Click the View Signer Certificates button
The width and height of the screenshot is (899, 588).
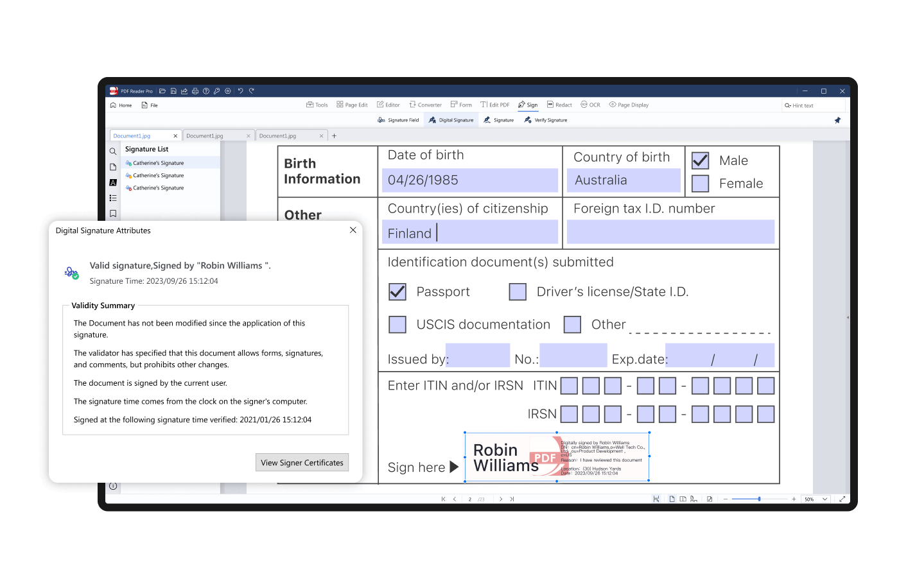[302, 462]
